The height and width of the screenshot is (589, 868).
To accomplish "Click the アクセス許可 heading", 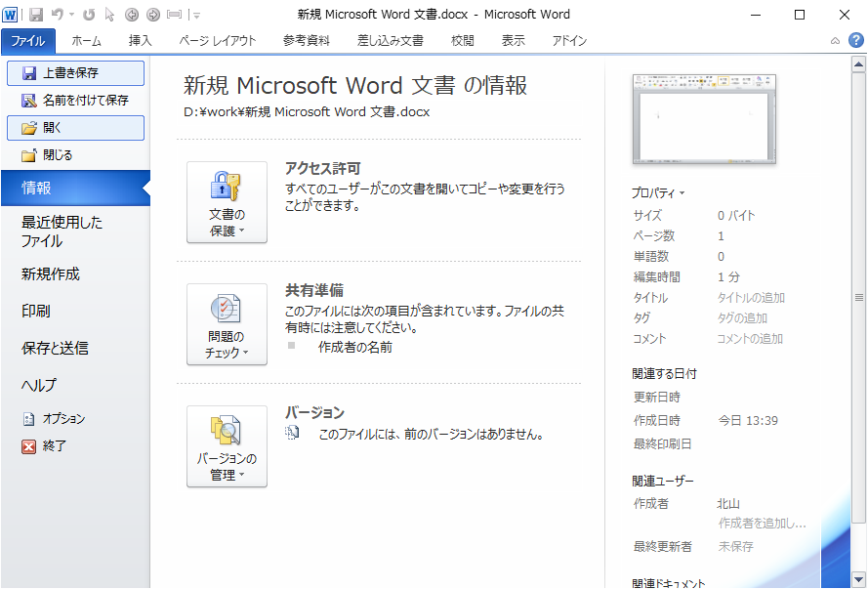I will [323, 168].
